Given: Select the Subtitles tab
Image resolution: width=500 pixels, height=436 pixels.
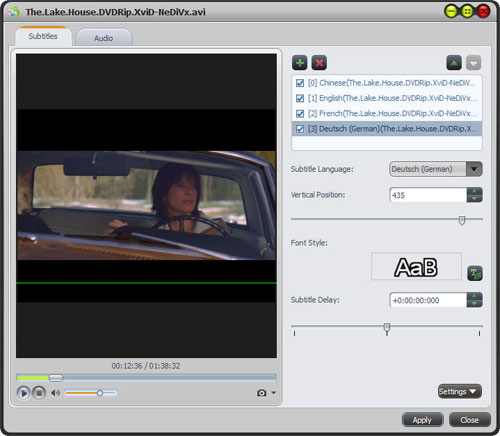Looking at the screenshot, I should [x=43, y=36].
